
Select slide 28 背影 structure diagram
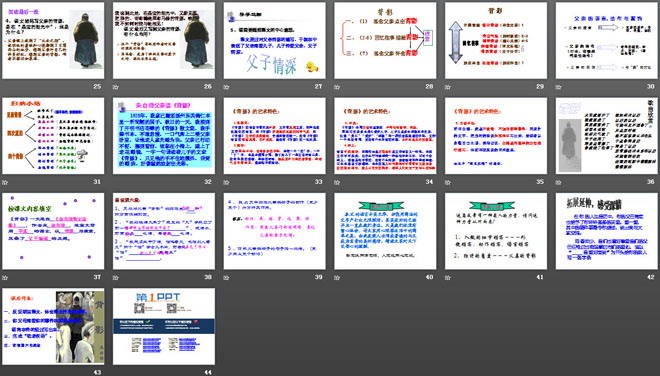pos(385,40)
